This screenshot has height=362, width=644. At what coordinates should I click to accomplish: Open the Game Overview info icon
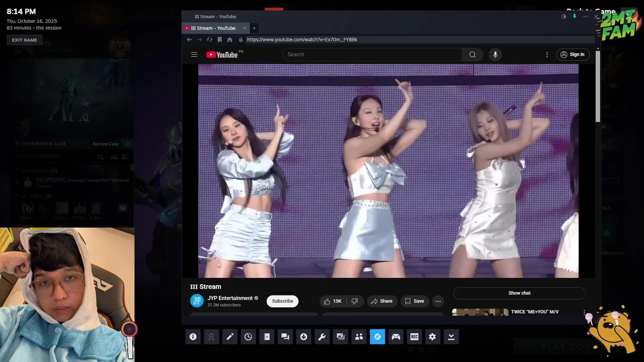[x=193, y=337]
